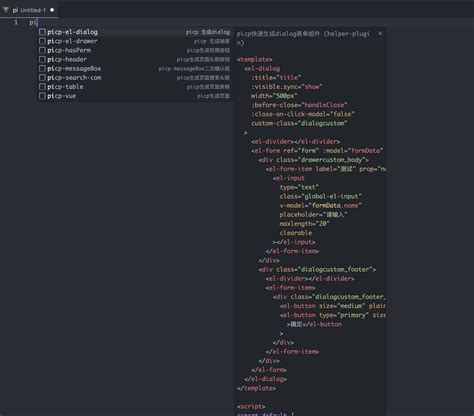This screenshot has width=474, height=416.
Task: Choose picp-search-com suggestion label
Action: pos(74,78)
